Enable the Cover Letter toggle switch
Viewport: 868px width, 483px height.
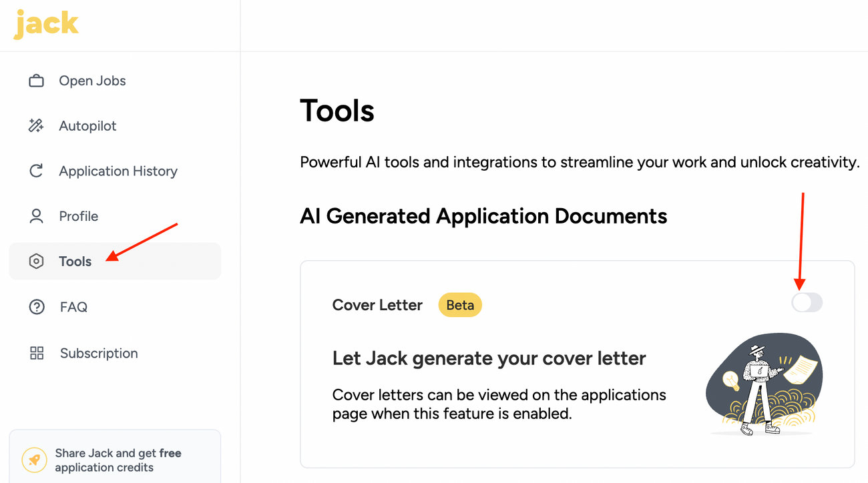tap(807, 303)
